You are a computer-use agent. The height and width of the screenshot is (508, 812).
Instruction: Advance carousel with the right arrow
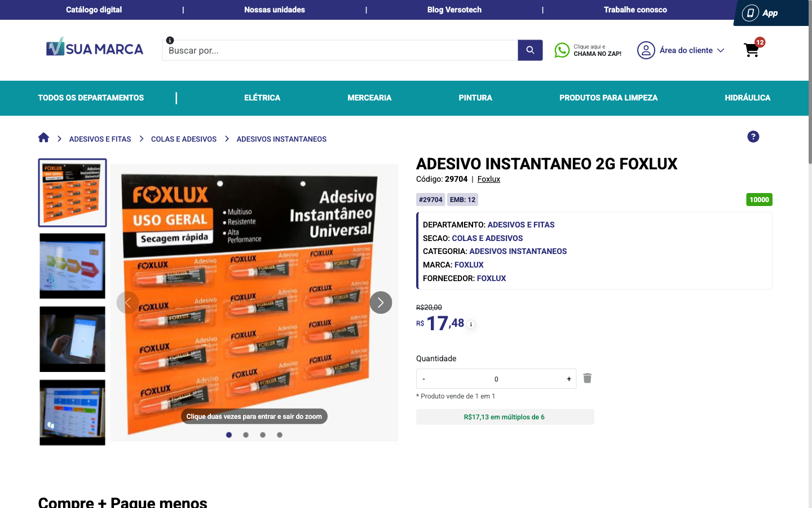point(381,303)
